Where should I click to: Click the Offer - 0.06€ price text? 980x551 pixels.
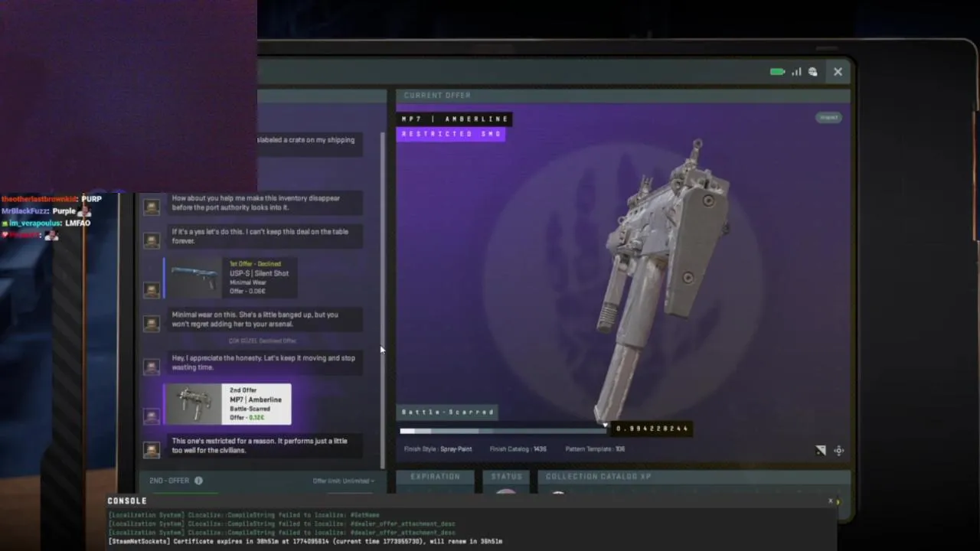tap(248, 292)
